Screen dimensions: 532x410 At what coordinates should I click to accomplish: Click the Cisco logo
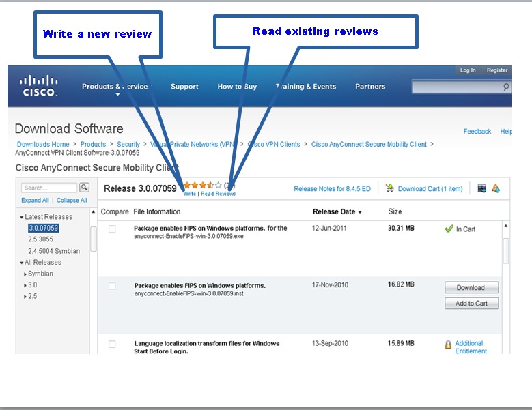(x=38, y=86)
